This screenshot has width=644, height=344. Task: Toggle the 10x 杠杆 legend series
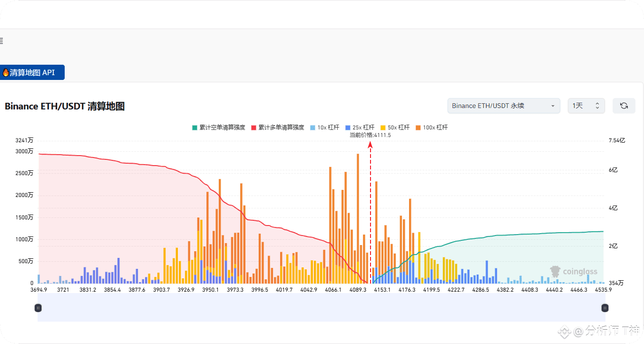(324, 128)
